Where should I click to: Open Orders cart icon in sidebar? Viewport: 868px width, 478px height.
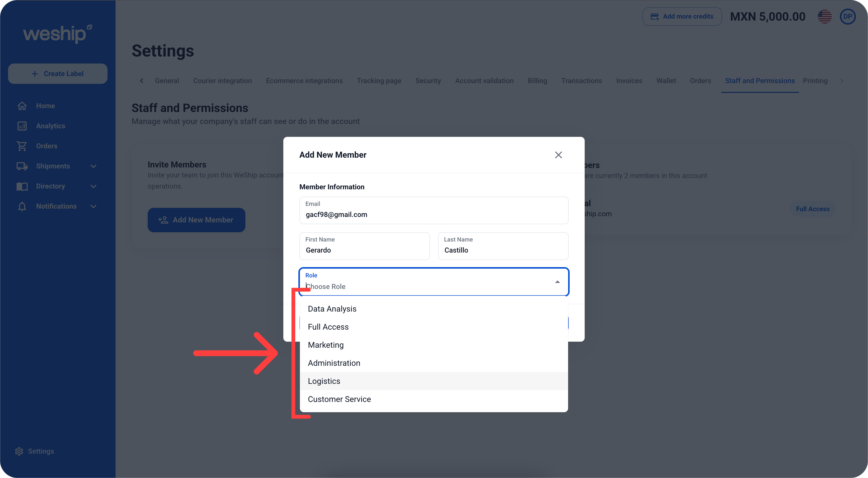(22, 146)
